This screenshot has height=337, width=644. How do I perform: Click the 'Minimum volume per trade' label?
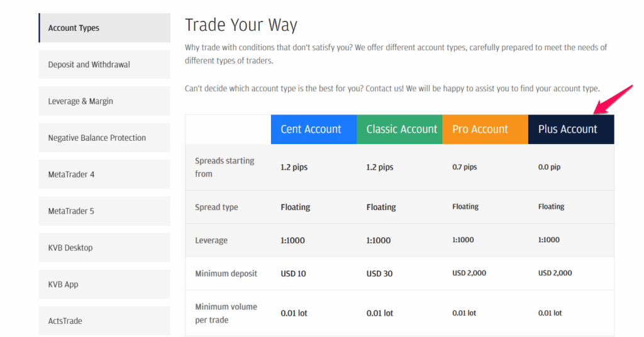point(226,313)
